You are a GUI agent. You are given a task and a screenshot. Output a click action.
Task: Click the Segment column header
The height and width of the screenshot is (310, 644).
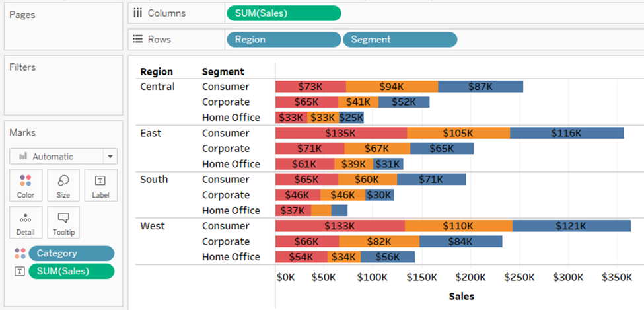(223, 72)
